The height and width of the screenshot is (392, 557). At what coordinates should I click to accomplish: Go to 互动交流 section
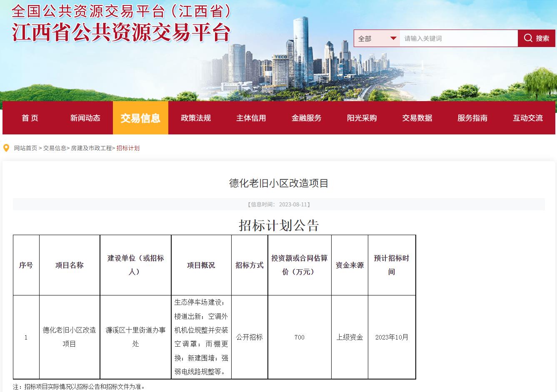(527, 118)
